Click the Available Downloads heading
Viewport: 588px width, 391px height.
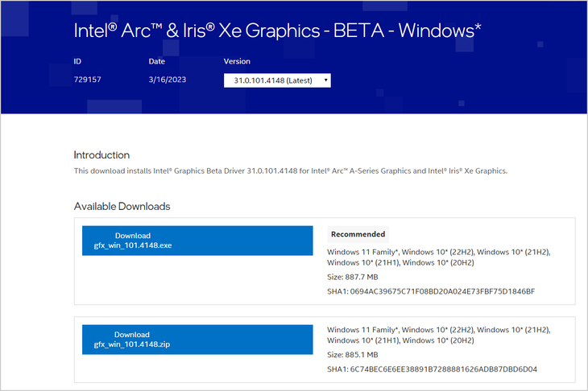coord(122,206)
